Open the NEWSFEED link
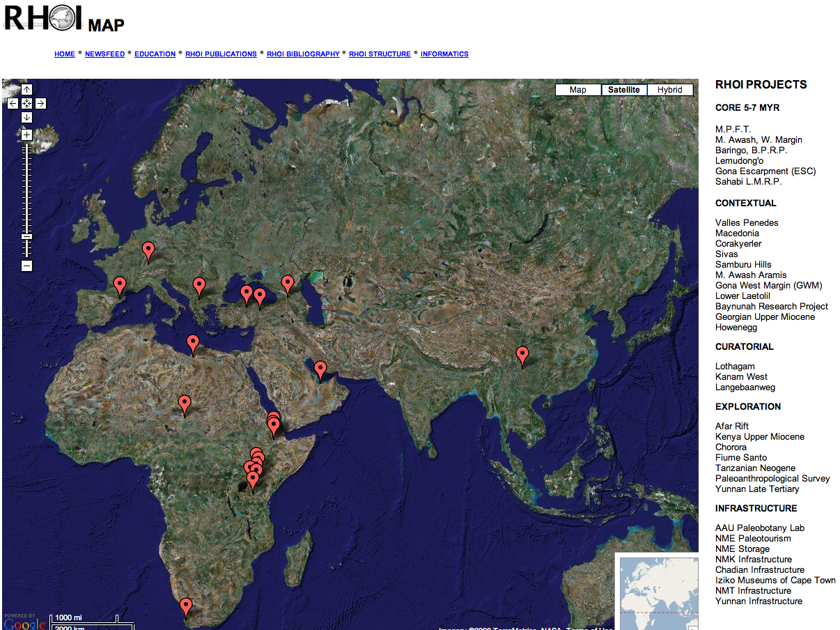Viewport: 840px width, 630px height. pos(104,54)
